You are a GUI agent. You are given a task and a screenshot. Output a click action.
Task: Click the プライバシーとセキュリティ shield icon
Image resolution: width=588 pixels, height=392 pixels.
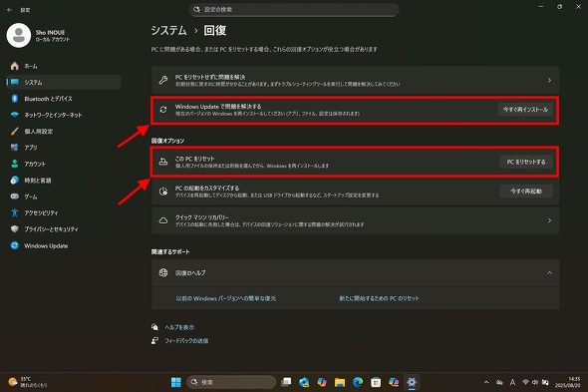(15, 229)
